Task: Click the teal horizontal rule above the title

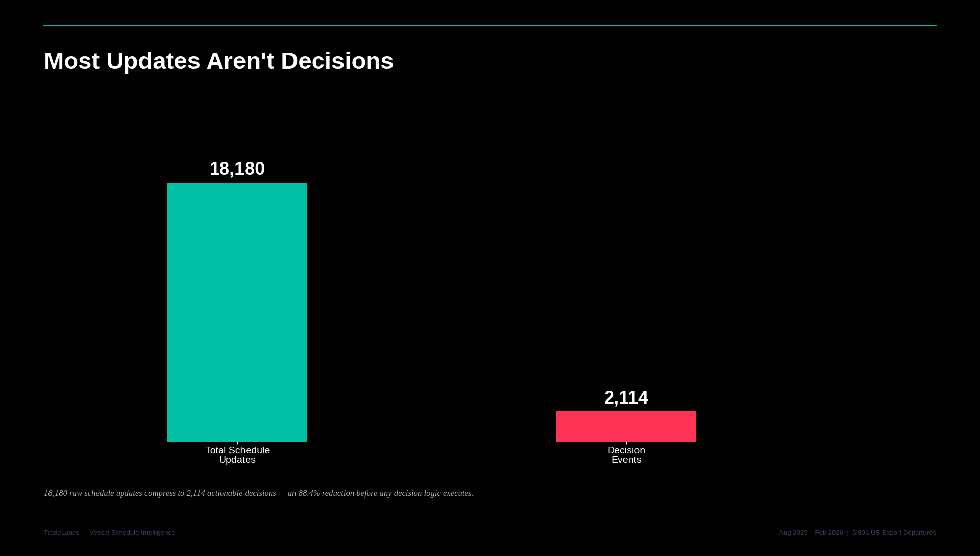Action: pos(490,26)
